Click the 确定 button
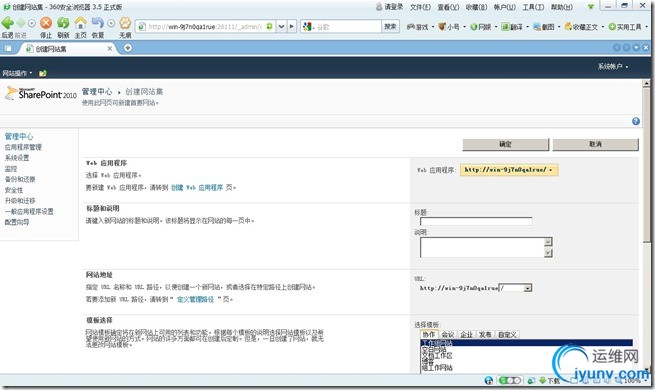Viewport: 655px width, 390px height. pyautogui.click(x=505, y=144)
